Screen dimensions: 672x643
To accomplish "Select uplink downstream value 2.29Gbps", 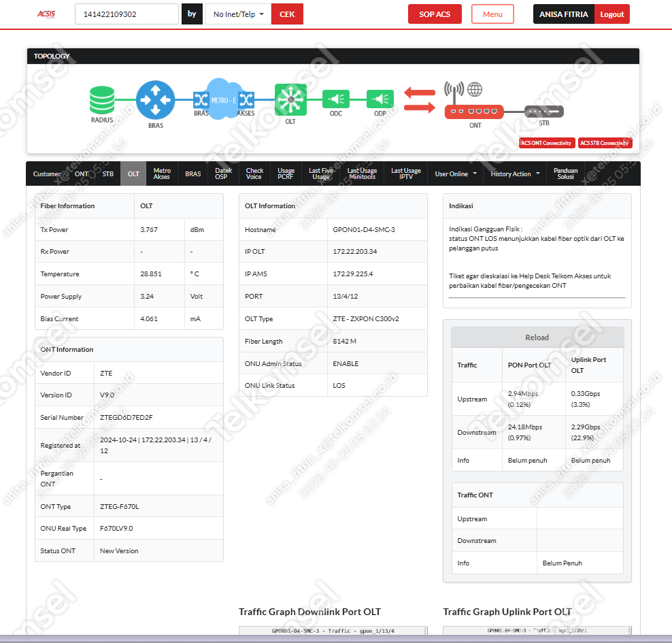I will pos(586,427).
